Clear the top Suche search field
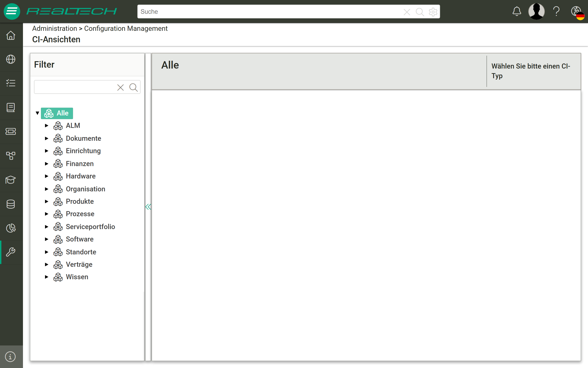The image size is (588, 368). click(407, 12)
